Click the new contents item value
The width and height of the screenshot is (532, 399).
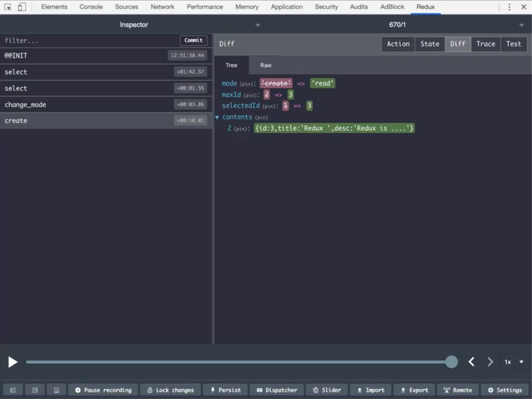[334, 129]
